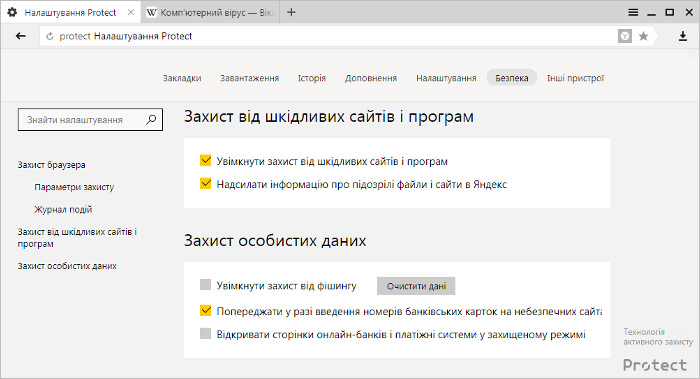Open a new tab with plus icon
This screenshot has height=379, width=700.
click(x=291, y=12)
